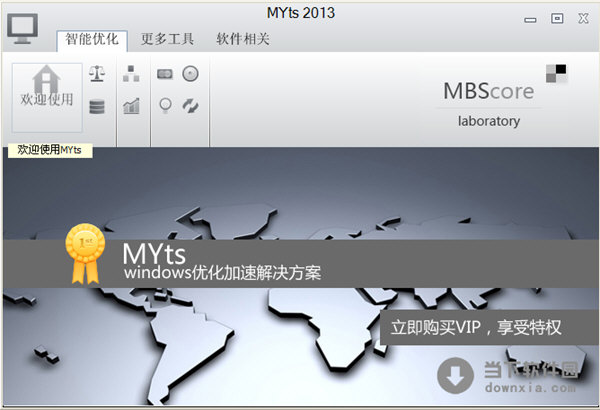Open the 欢迎使用 home button
600x410 pixels.
tap(47, 97)
